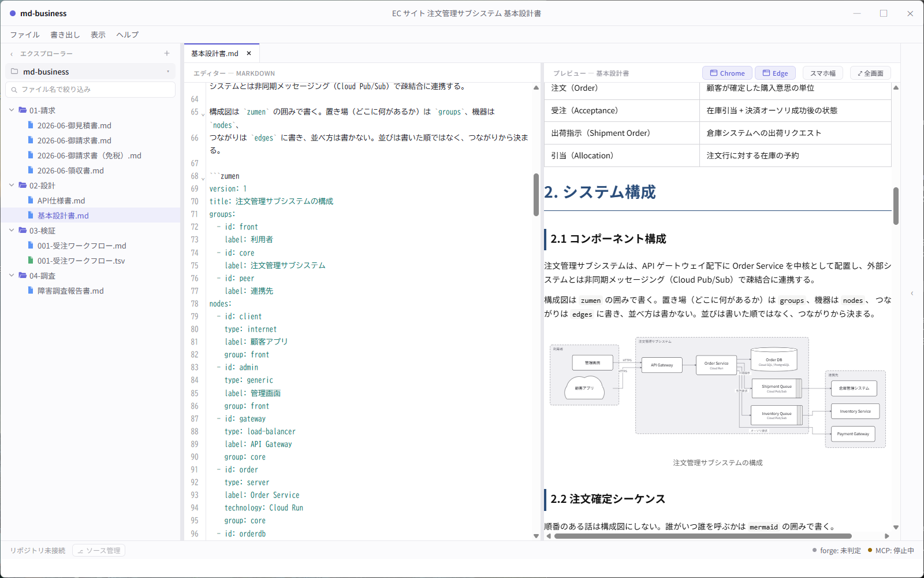Click the MCP: 停止中 status indicator
This screenshot has height=578, width=924.
(x=891, y=550)
